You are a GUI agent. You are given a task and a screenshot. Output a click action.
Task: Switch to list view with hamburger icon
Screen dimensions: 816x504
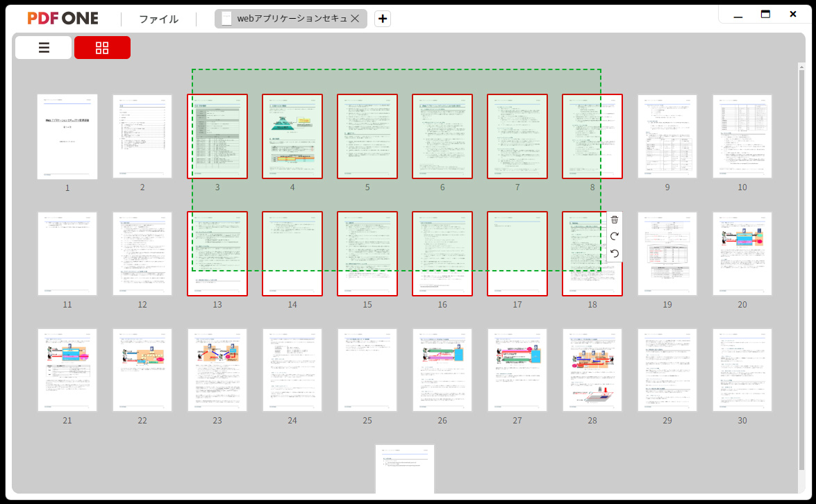click(43, 48)
